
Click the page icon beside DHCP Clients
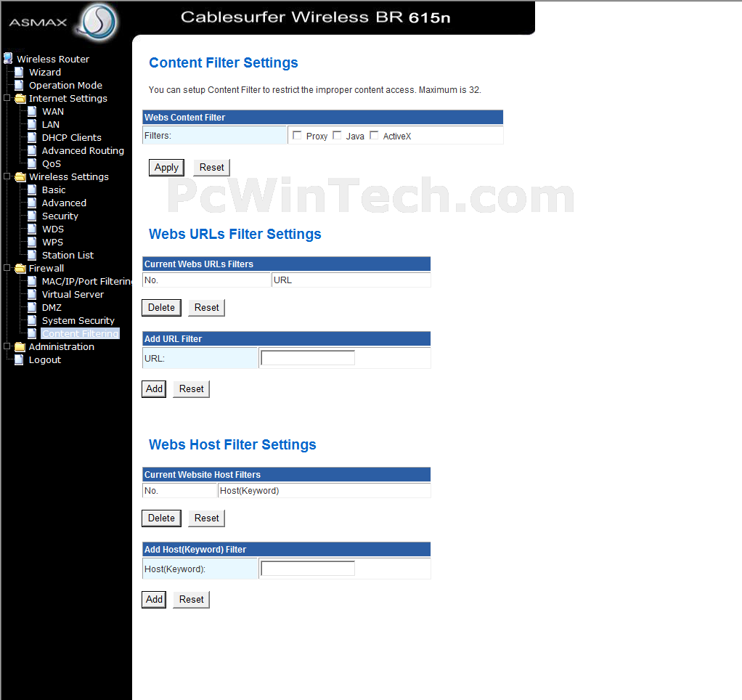coord(32,137)
